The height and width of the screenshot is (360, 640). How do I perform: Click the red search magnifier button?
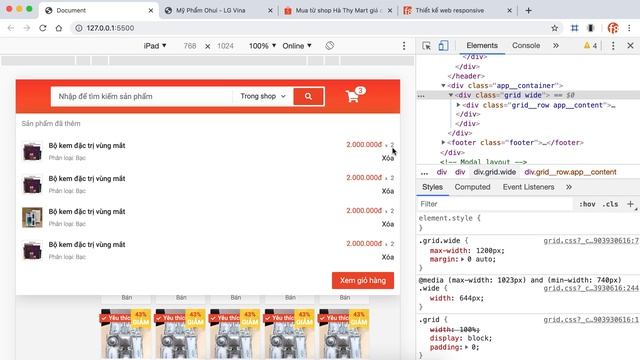309,96
